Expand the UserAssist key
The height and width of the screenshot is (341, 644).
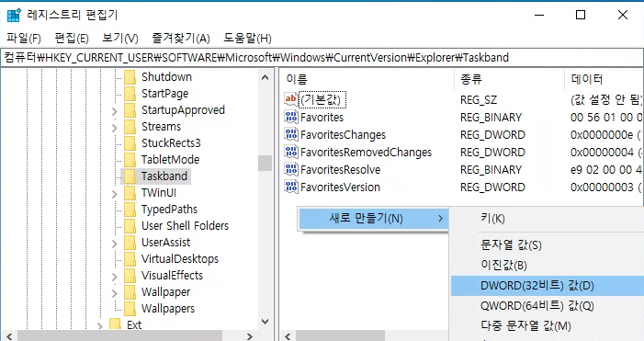click(x=115, y=244)
